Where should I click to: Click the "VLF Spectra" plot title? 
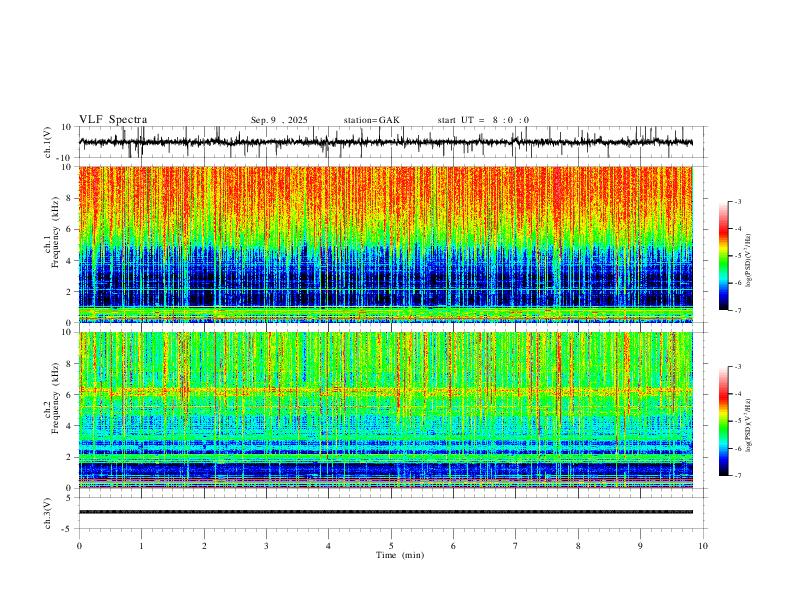click(x=113, y=120)
